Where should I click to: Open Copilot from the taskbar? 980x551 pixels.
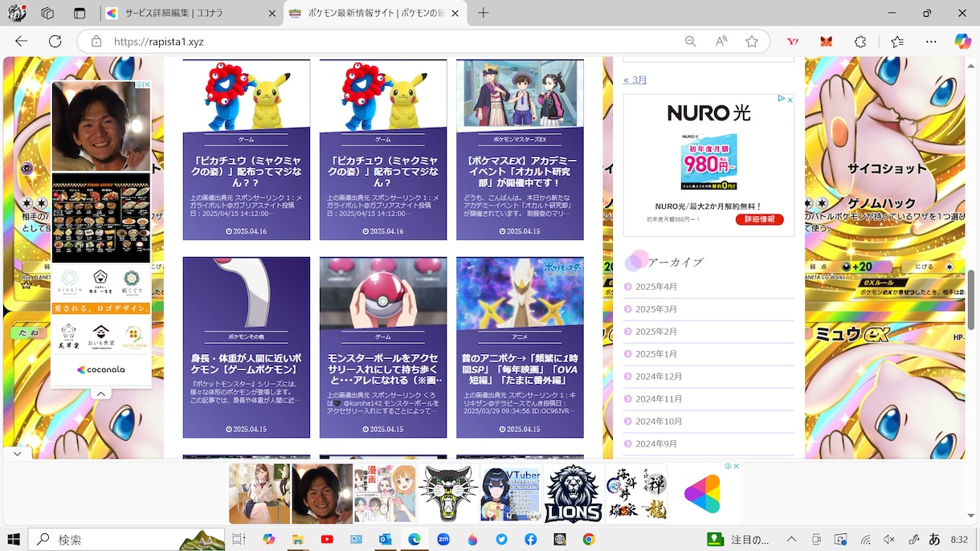point(268,539)
